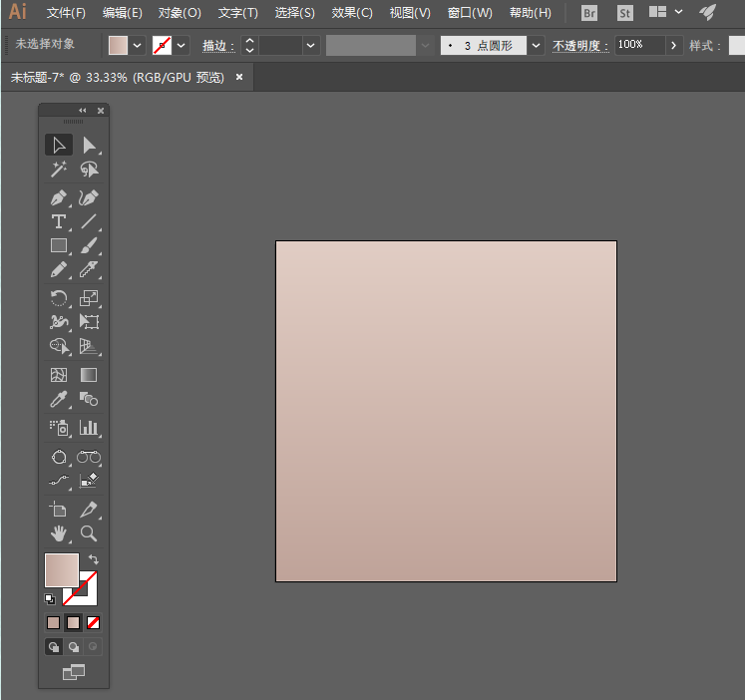Select the Type tool

[59, 221]
